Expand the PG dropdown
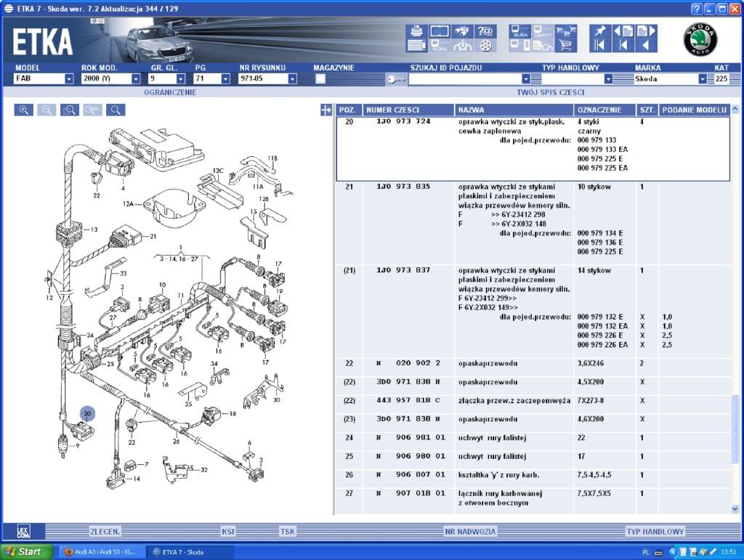This screenshot has height=560, width=744. 226,78
